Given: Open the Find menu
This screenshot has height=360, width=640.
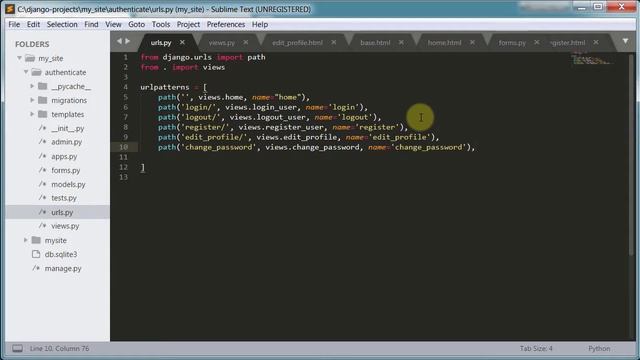Looking at the screenshot, I should [x=91, y=24].
